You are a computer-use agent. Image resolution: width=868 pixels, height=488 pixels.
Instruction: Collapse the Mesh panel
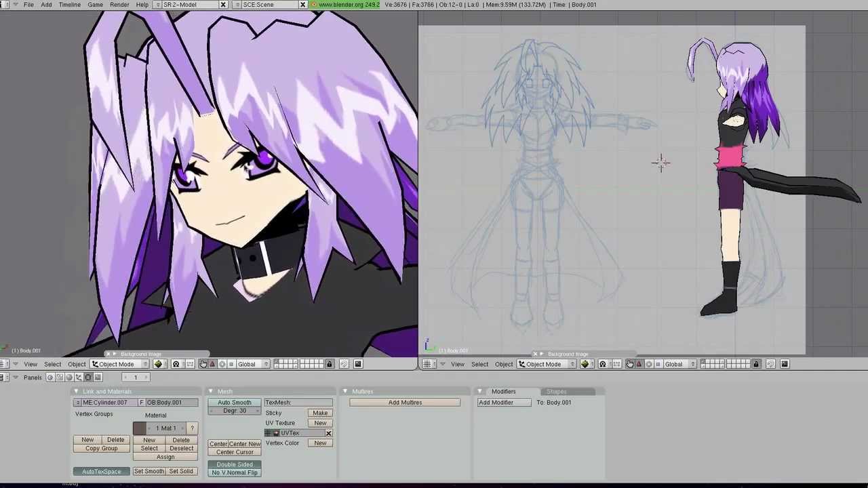(x=210, y=392)
